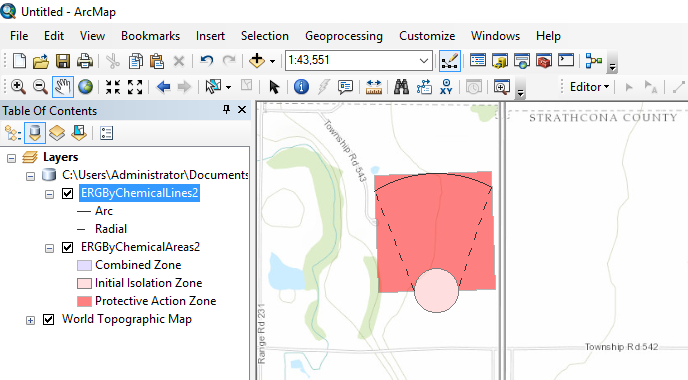The width and height of the screenshot is (688, 380).
Task: Go back to previous extent
Action: tap(163, 87)
